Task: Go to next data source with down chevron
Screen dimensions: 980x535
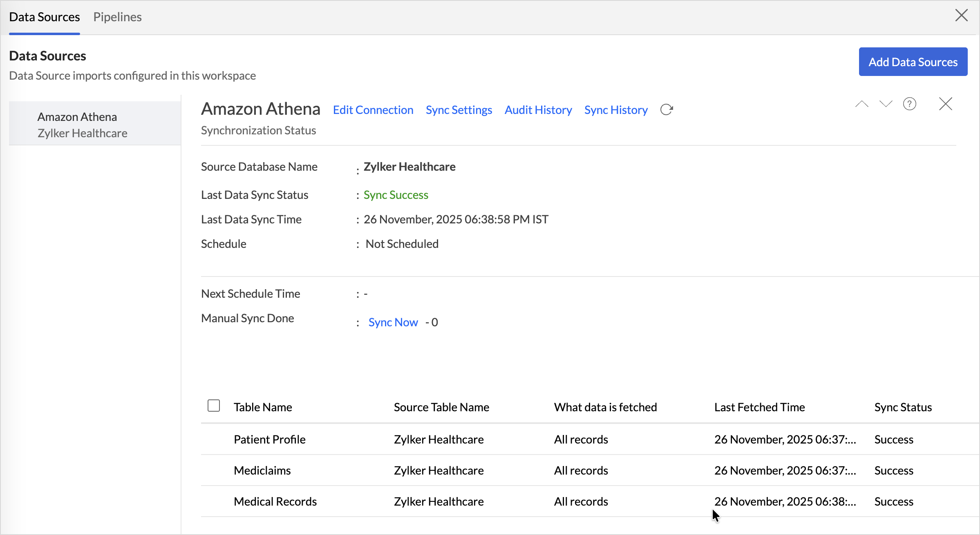Action: pyautogui.click(x=886, y=104)
